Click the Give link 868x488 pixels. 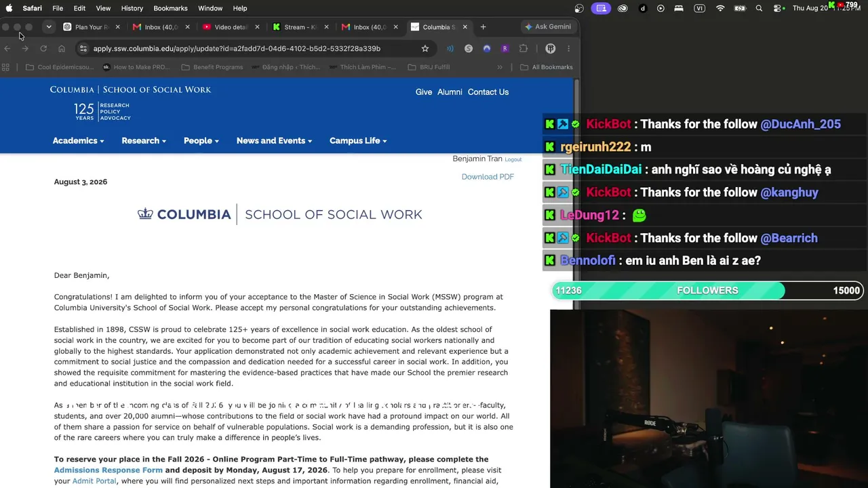point(424,92)
